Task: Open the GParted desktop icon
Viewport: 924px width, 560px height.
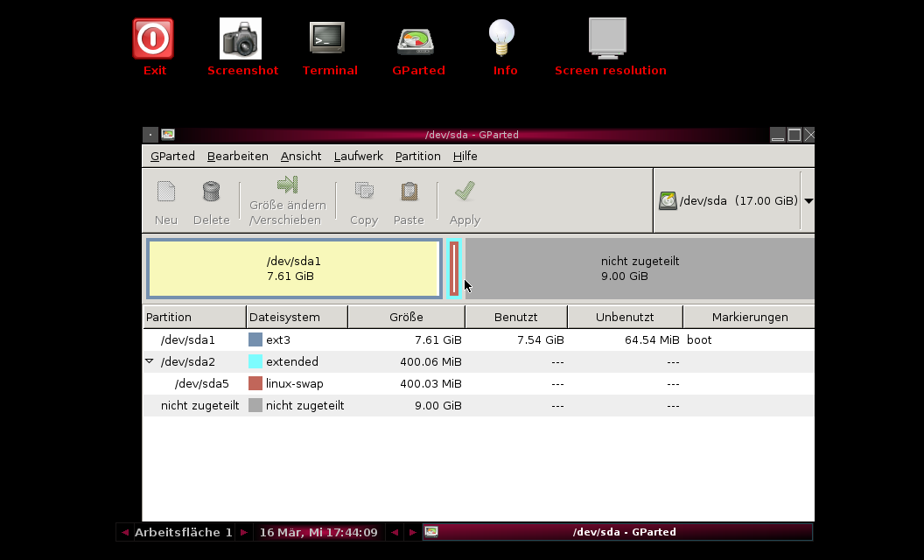Action: coord(416,41)
